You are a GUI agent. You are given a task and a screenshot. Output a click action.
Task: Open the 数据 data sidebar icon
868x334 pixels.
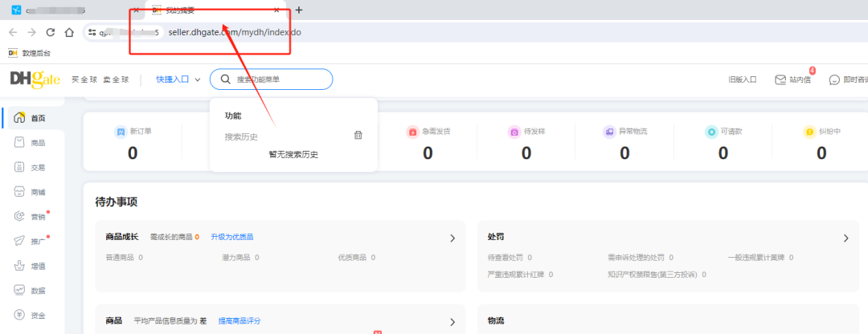click(20, 291)
